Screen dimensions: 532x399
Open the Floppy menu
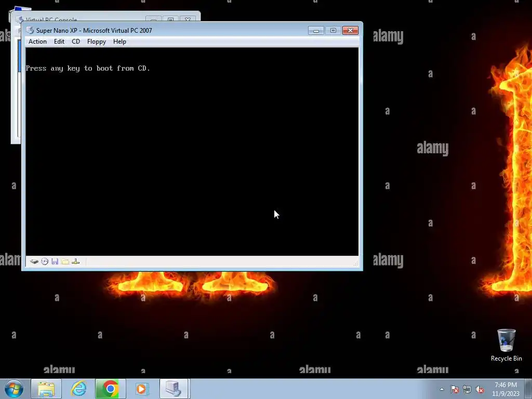click(96, 42)
